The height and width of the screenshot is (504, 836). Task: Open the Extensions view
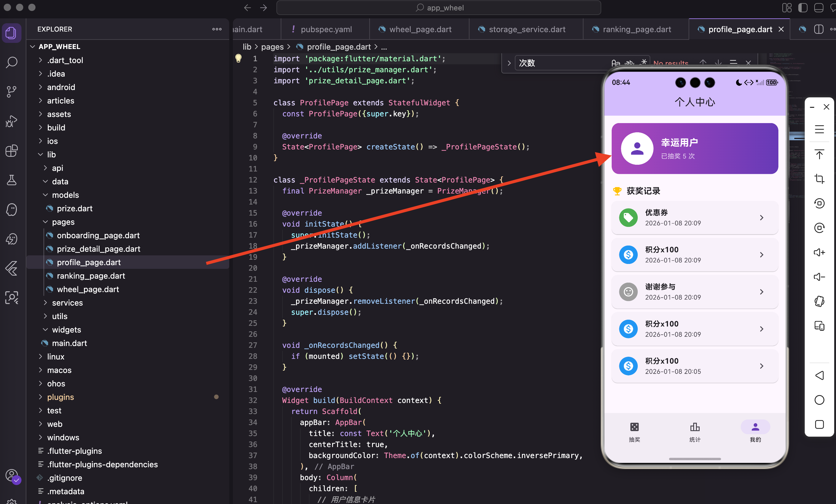12,150
